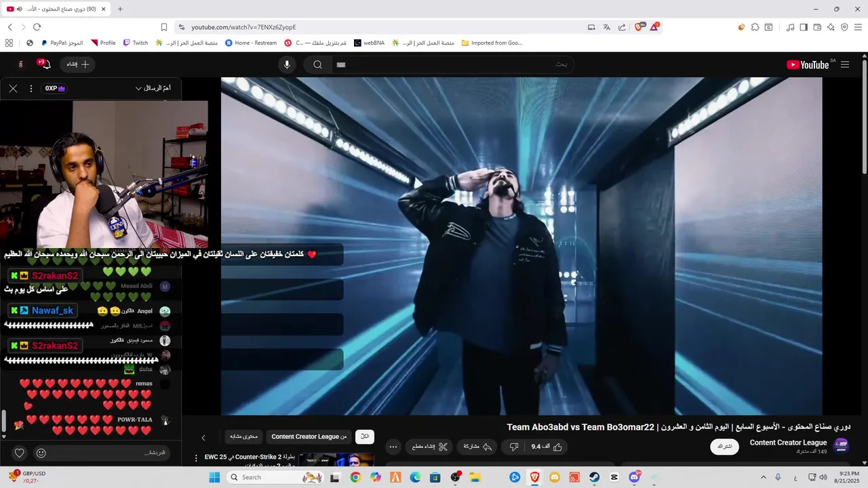Click the YouTube search magnifier button
The image size is (868, 488).
[x=317, y=64]
